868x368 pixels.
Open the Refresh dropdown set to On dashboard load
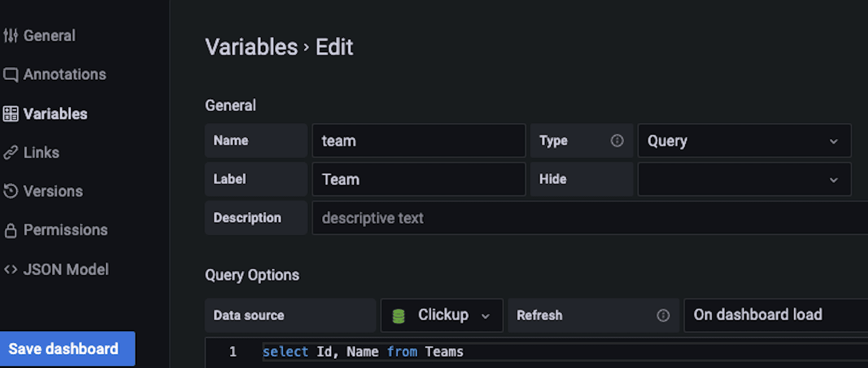click(776, 315)
